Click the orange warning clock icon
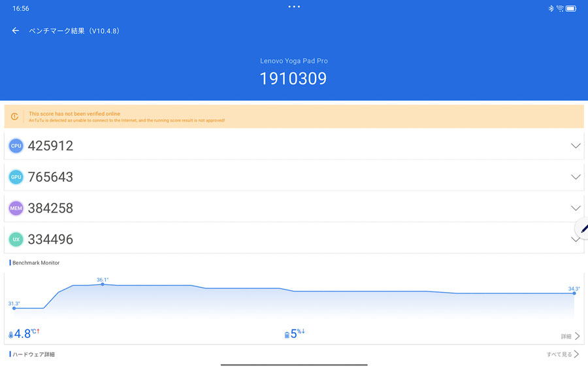The image size is (588, 368). [x=14, y=116]
